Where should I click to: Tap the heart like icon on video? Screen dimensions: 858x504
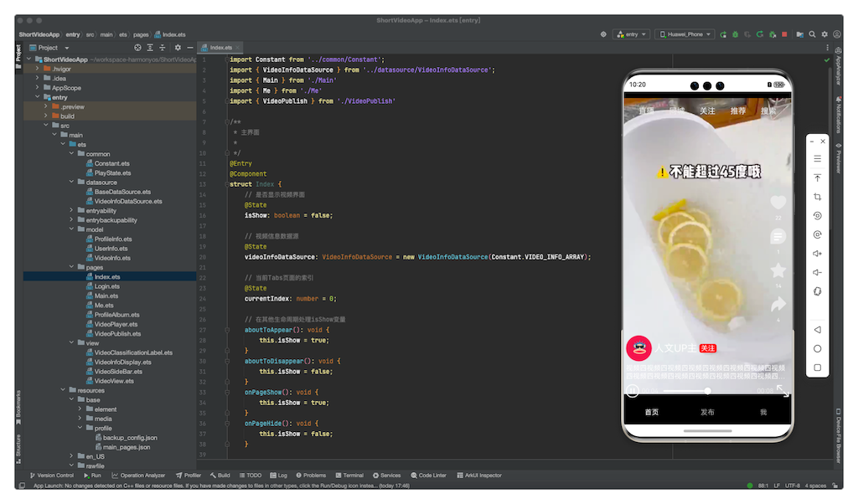click(x=778, y=203)
